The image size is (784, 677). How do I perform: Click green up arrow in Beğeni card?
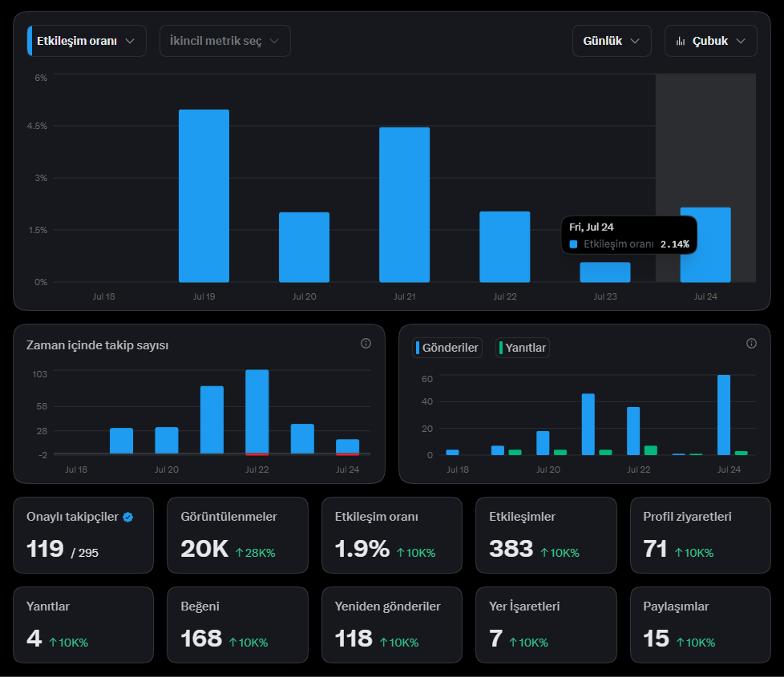tap(232, 642)
